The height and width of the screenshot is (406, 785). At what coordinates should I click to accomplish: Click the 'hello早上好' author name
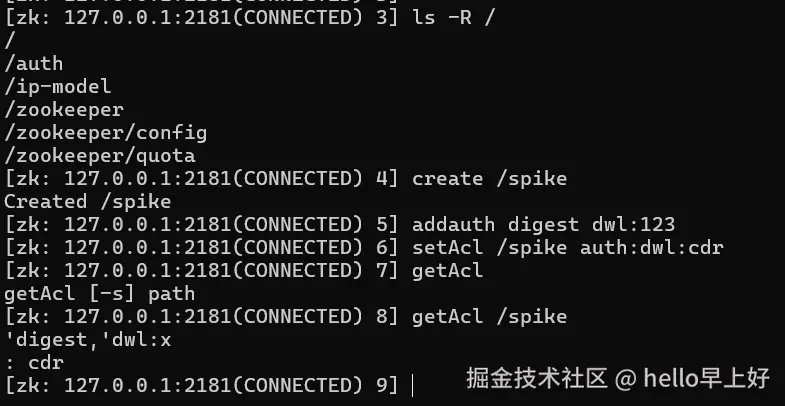pos(706,378)
